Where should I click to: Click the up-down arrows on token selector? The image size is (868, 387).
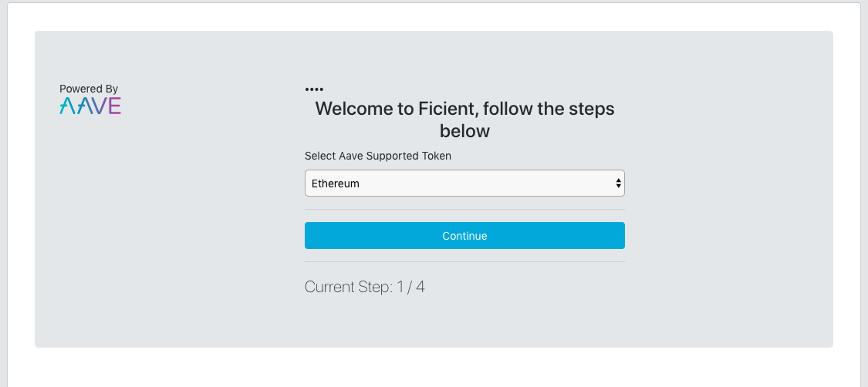tap(618, 183)
